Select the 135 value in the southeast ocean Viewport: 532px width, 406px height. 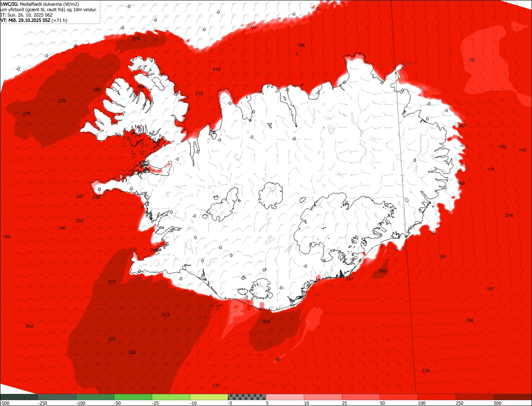click(x=426, y=371)
